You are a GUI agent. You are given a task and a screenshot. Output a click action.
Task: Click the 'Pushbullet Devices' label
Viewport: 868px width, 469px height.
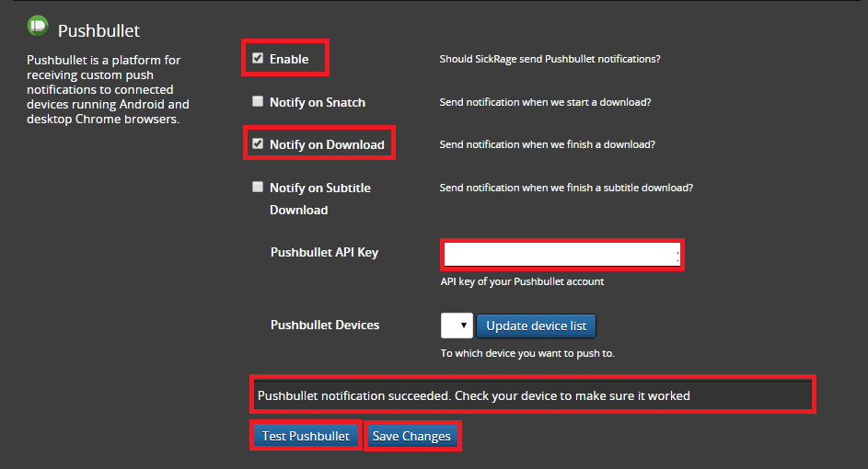click(x=324, y=325)
